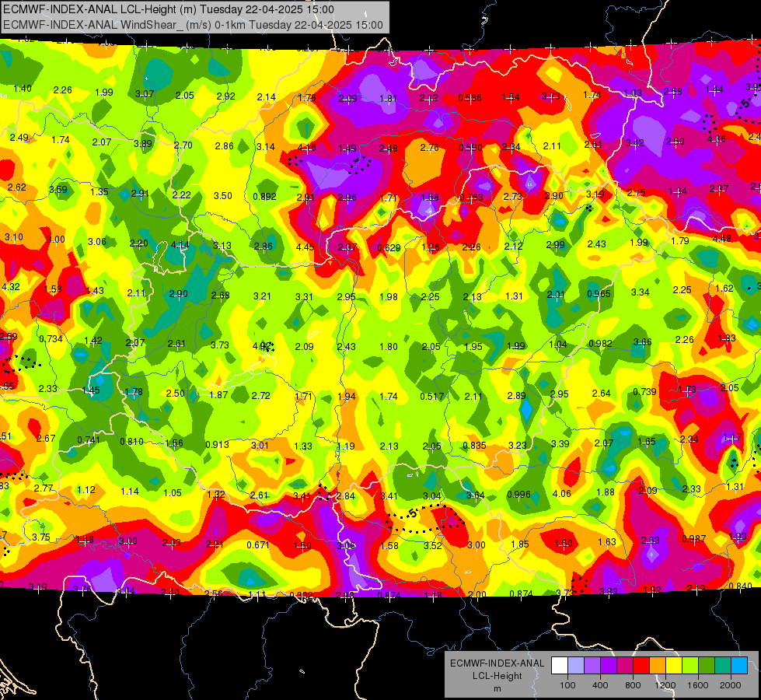This screenshot has width=761, height=700.
Task: Click the wind shear value 0.586
Action: [x=470, y=98]
